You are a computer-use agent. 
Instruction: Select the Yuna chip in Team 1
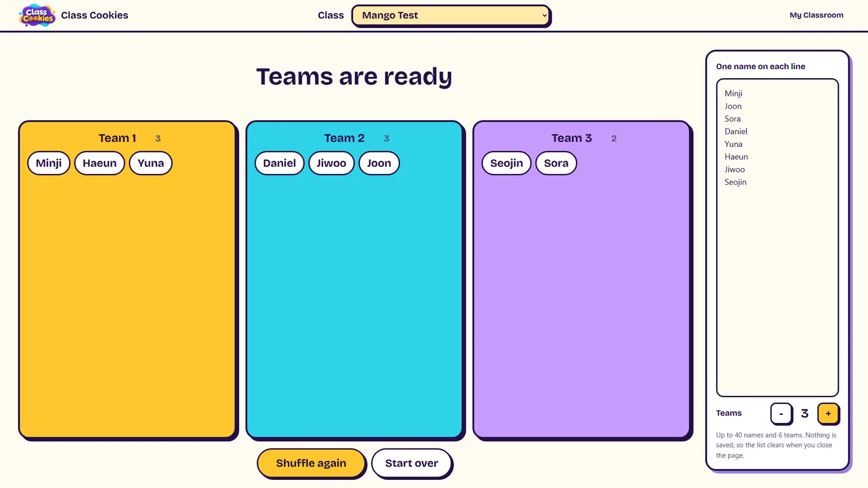click(x=151, y=163)
